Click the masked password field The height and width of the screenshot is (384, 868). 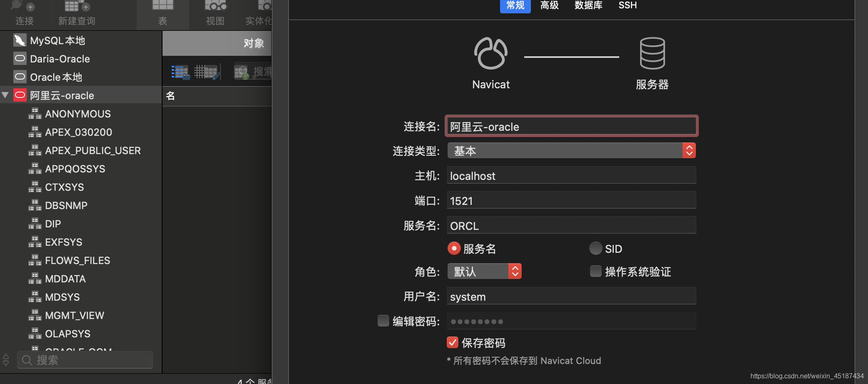(x=571, y=321)
